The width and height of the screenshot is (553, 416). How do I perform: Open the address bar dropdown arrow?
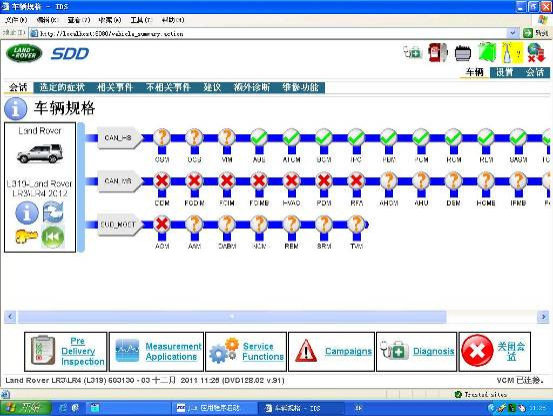pos(512,33)
